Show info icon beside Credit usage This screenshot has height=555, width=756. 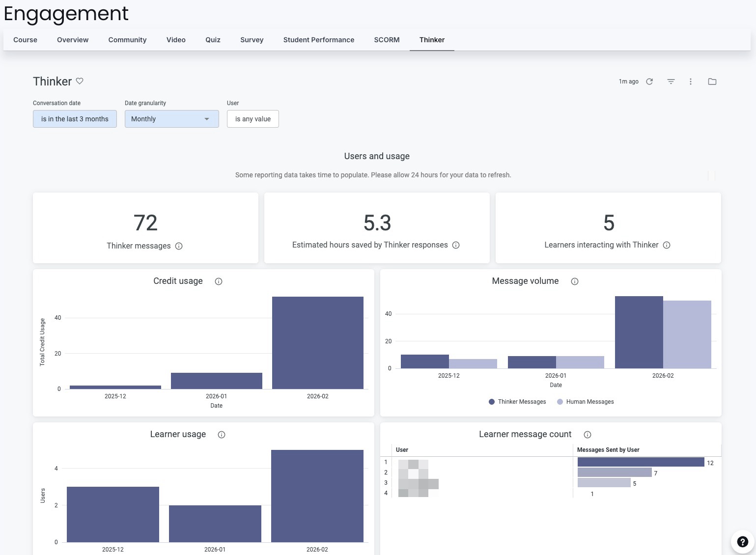tap(219, 281)
